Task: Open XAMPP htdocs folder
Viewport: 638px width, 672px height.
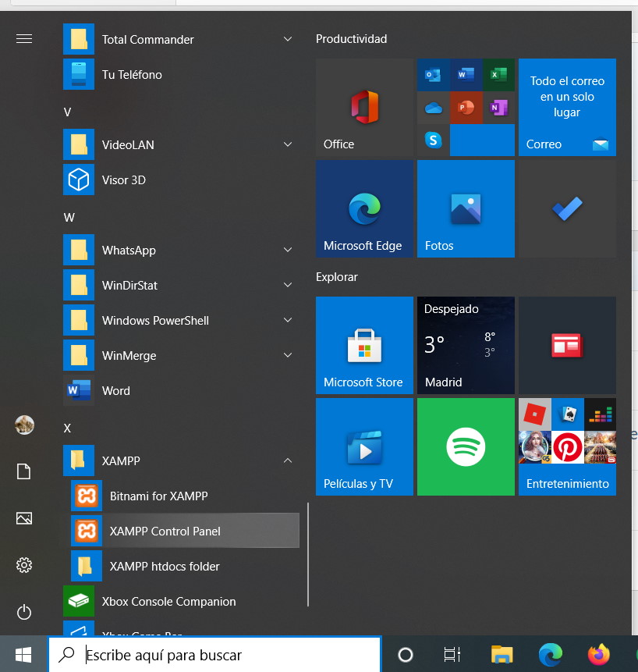Action: 185,566
